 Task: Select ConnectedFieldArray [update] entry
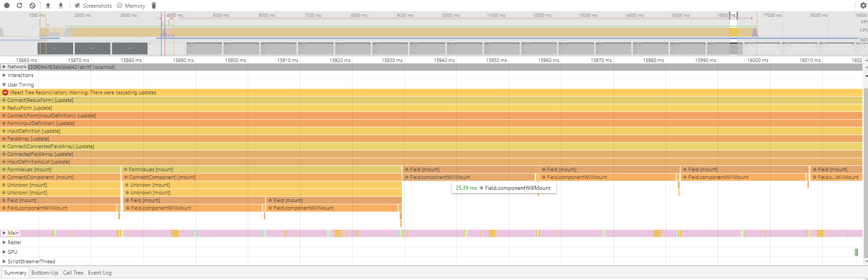pos(431,154)
